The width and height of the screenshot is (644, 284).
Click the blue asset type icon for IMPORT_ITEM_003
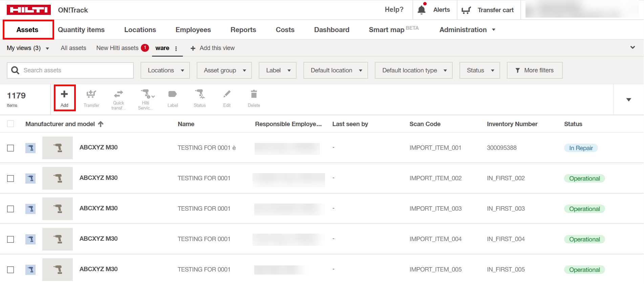[x=30, y=209]
